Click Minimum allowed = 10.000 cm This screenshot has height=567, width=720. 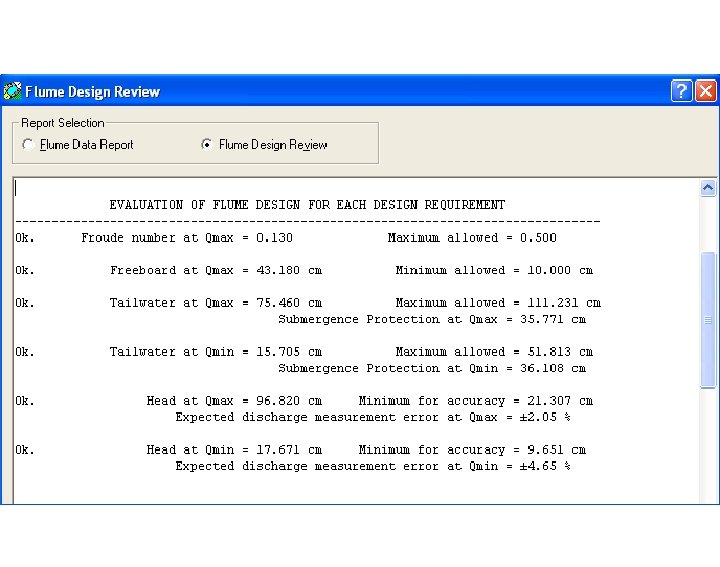point(494,270)
